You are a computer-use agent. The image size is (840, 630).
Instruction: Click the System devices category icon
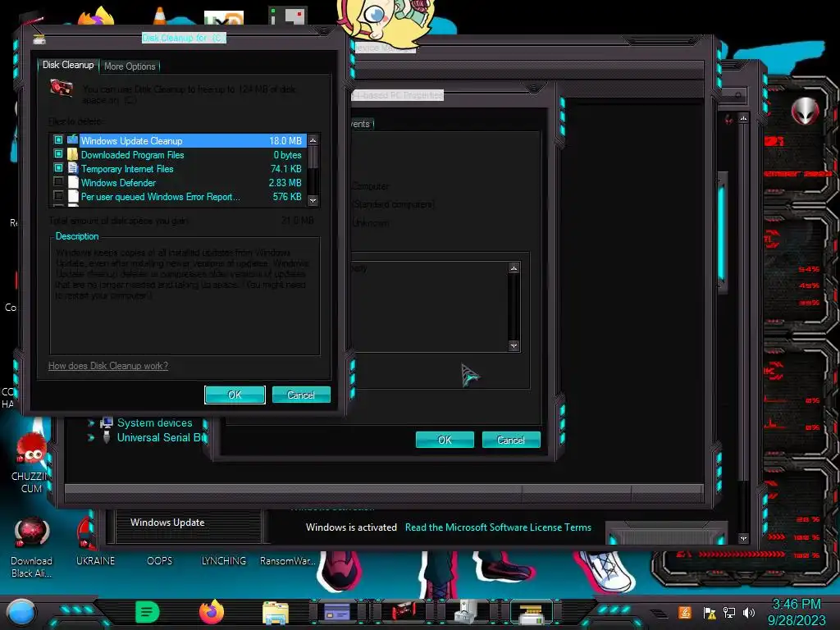(107, 422)
